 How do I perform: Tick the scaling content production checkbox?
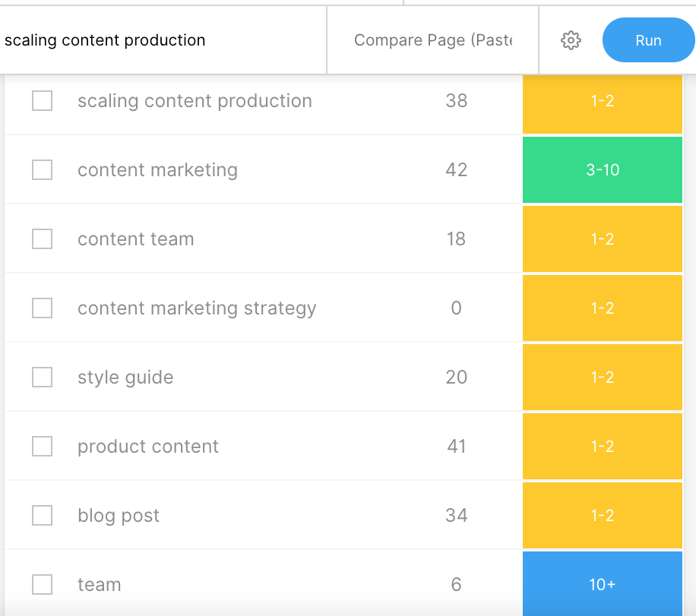[42, 101]
